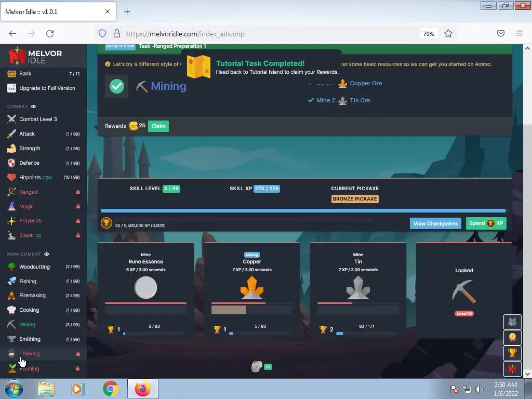Open the Farming sprout icon
The width and height of the screenshot is (532, 399).
click(11, 368)
